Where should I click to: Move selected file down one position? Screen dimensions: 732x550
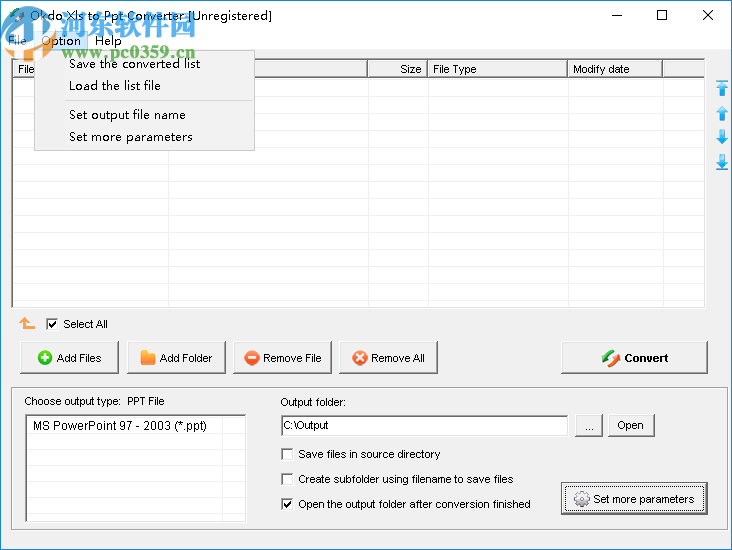tap(722, 137)
